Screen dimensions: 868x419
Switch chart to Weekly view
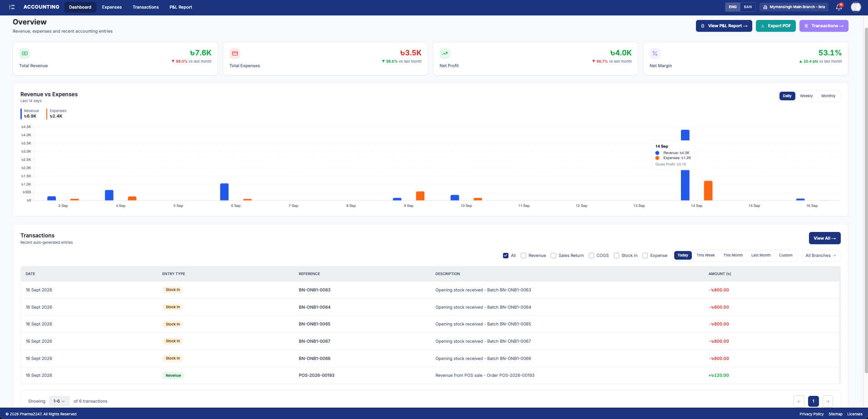coord(806,96)
